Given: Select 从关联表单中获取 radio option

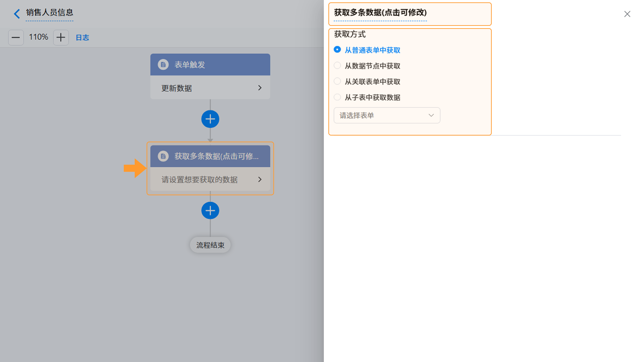Looking at the screenshot, I should click(337, 81).
